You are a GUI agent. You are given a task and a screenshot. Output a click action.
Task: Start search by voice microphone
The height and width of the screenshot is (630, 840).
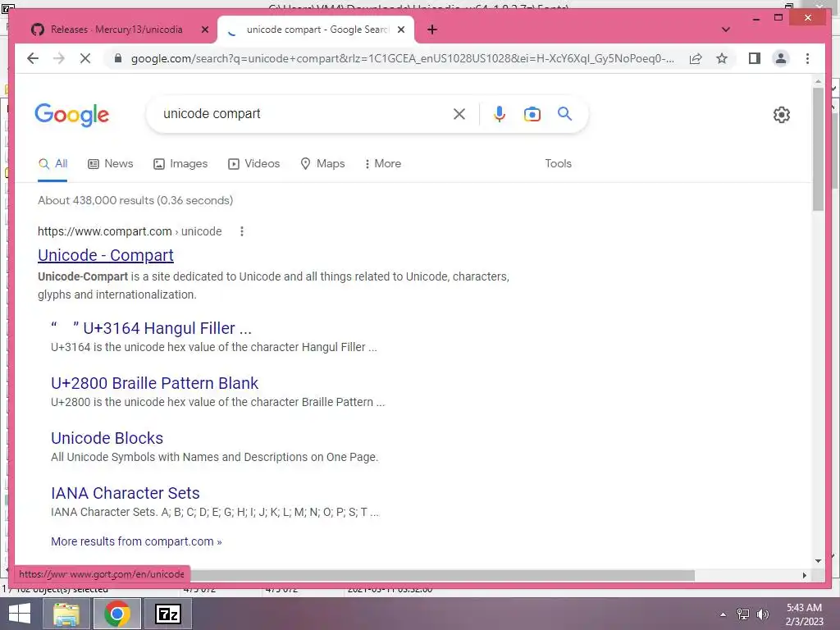pos(500,114)
